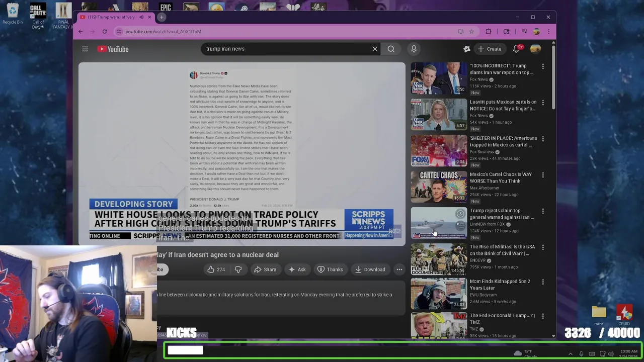Screen dimensions: 644x362
Task: Open '100% INCORRECT' Fox News video thumbnail
Action: pos(439,78)
